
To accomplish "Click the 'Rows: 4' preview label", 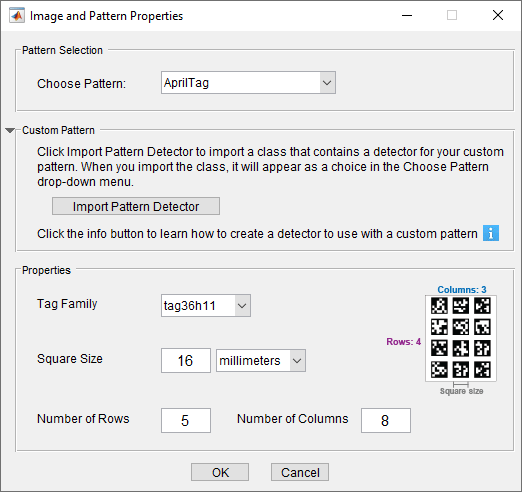I will [403, 342].
